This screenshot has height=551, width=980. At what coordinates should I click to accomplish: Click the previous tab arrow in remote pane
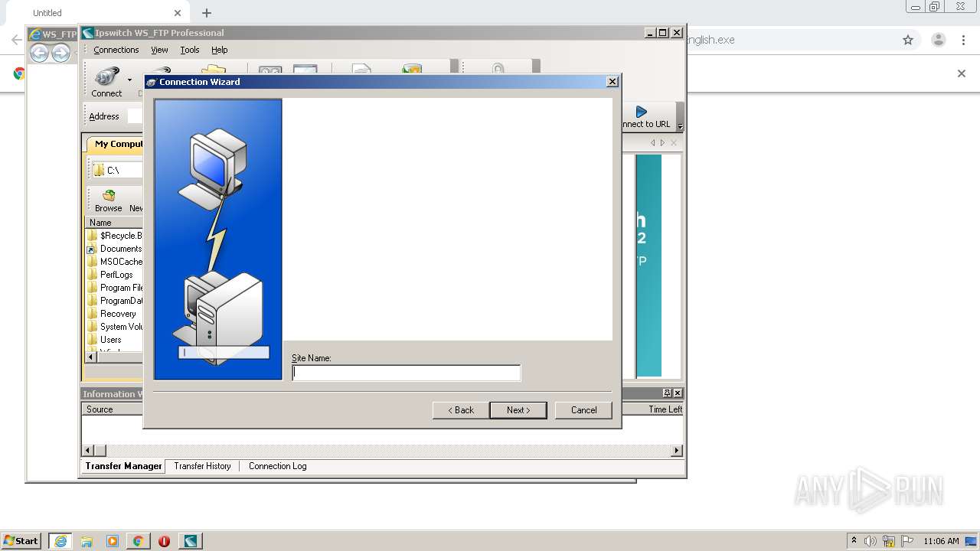(653, 142)
